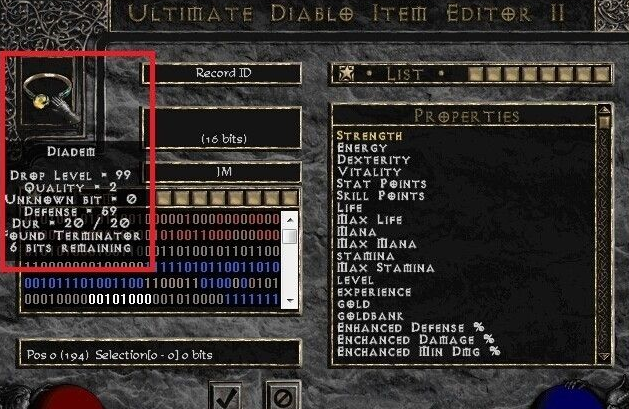This screenshot has height=409, width=629.
Task: Select Enhanced Defense % property
Action: 410,328
